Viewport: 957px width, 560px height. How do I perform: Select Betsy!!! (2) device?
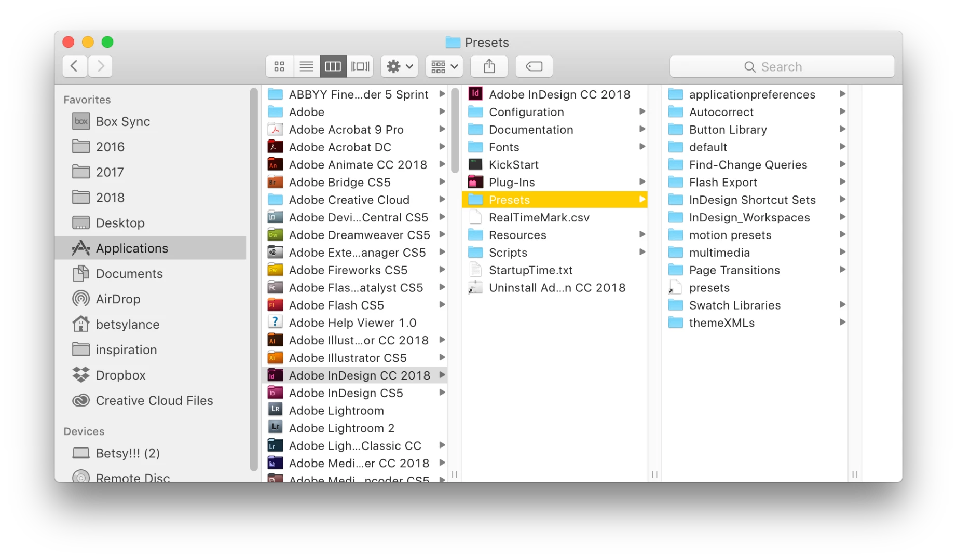coord(151,453)
